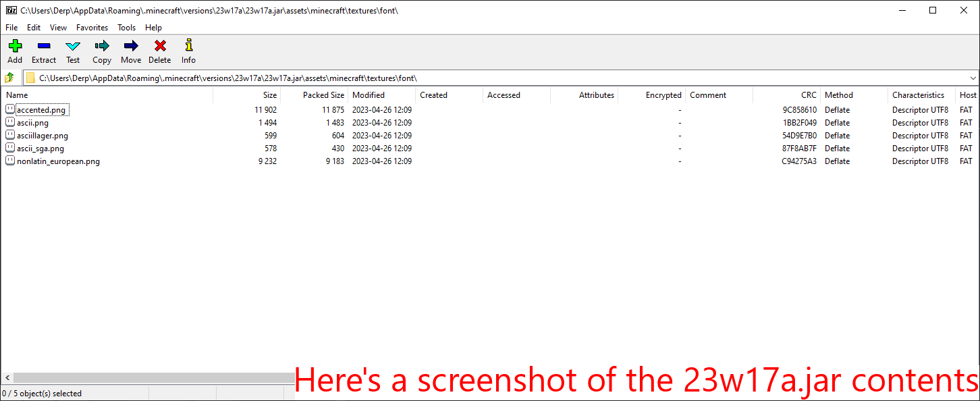The image size is (980, 401).
Task: Click the accented.png file icon
Action: (x=10, y=109)
